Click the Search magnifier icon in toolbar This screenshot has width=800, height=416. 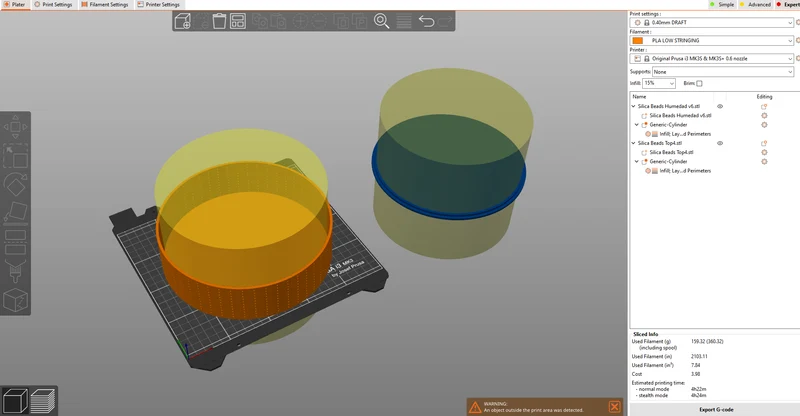(381, 21)
